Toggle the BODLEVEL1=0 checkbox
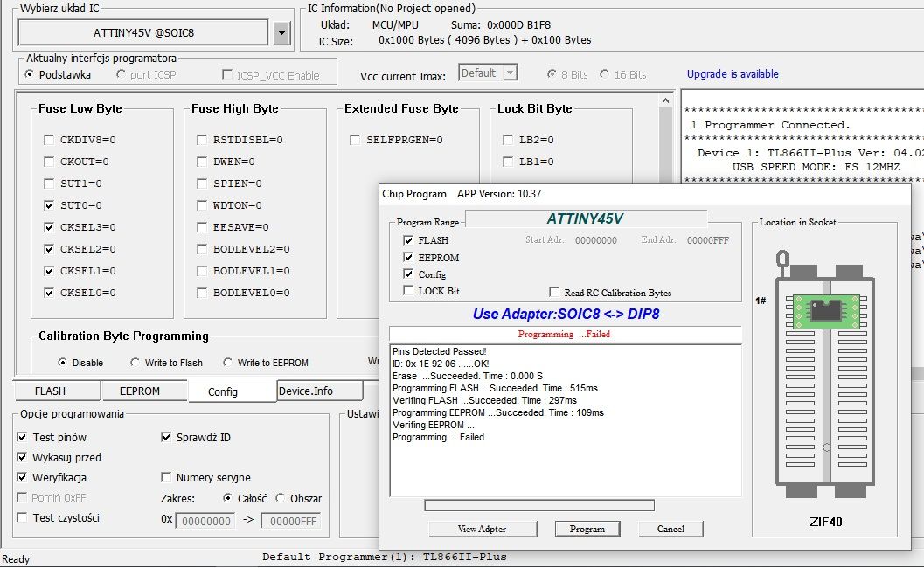 pyautogui.click(x=202, y=270)
